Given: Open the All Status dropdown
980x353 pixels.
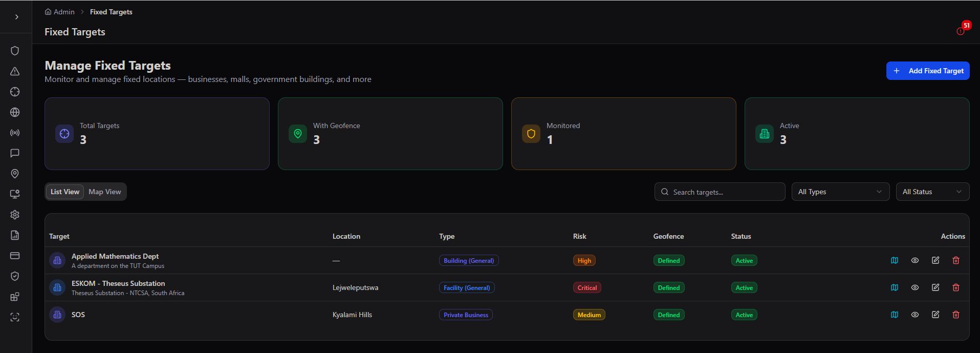Looking at the screenshot, I should click(933, 192).
